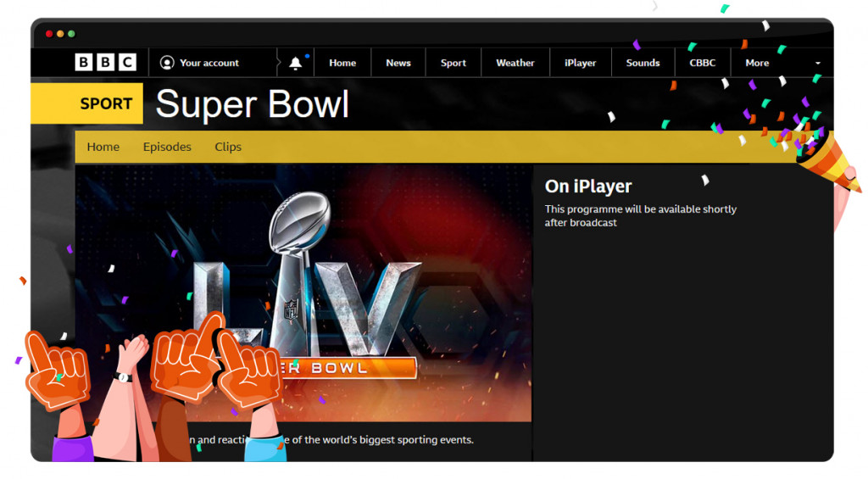Open the notifications bell icon
The image size is (868, 479).
tap(296, 63)
